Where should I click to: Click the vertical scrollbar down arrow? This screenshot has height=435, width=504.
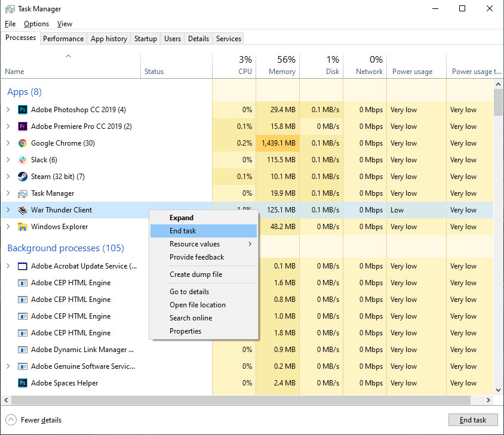pos(498,390)
